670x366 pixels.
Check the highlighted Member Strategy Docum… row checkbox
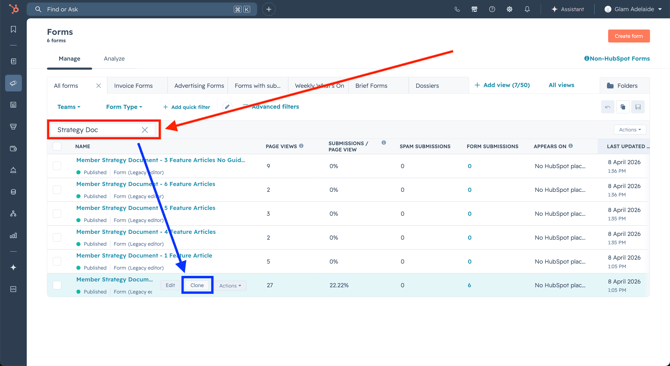point(57,285)
